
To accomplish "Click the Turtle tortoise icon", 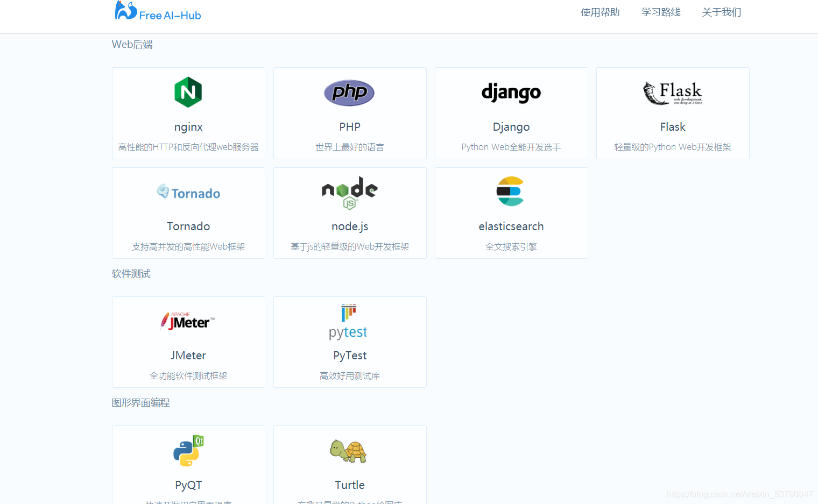I will [x=348, y=451].
